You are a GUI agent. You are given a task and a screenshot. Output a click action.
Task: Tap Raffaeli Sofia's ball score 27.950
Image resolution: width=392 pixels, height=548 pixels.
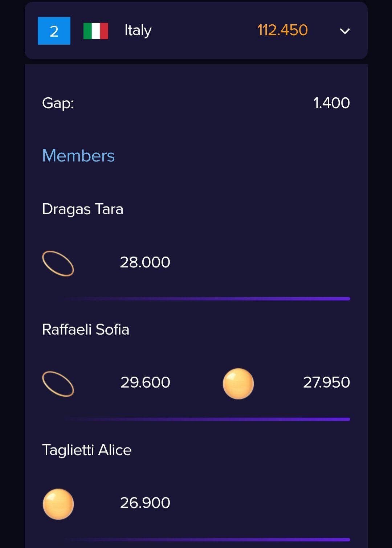coord(326,383)
